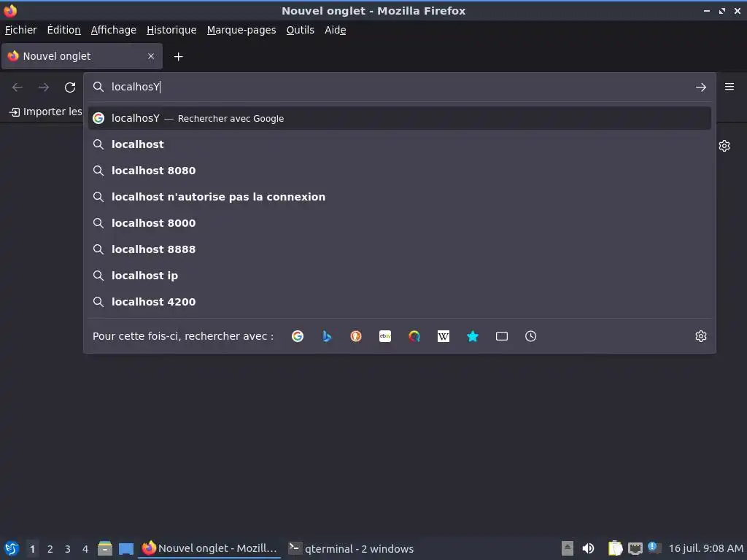Select localhost n'autorise pas la connexion suggestion

click(399, 197)
